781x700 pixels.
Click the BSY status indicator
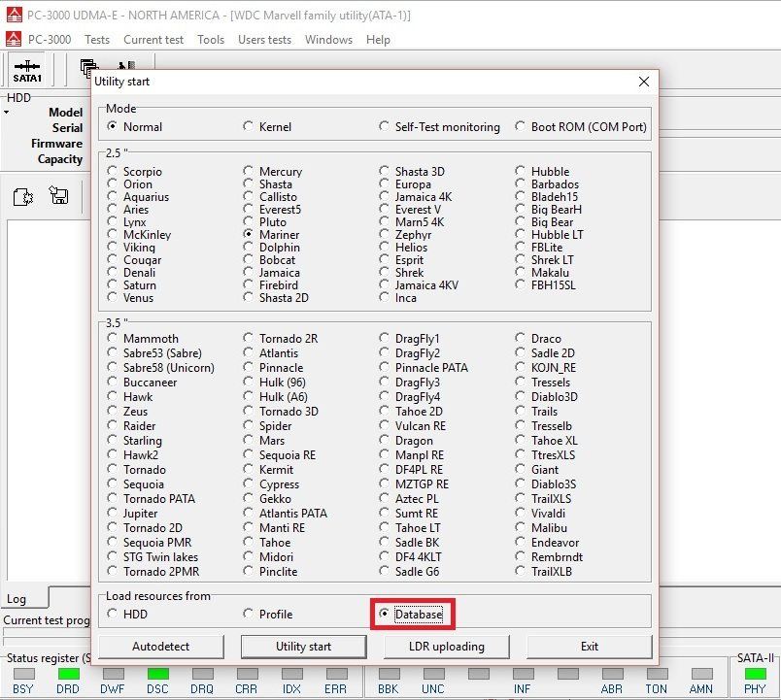coord(23,674)
